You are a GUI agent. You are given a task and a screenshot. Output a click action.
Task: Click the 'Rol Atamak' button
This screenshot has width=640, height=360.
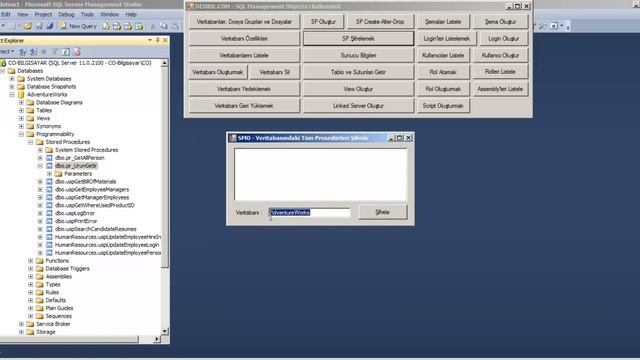pos(443,72)
